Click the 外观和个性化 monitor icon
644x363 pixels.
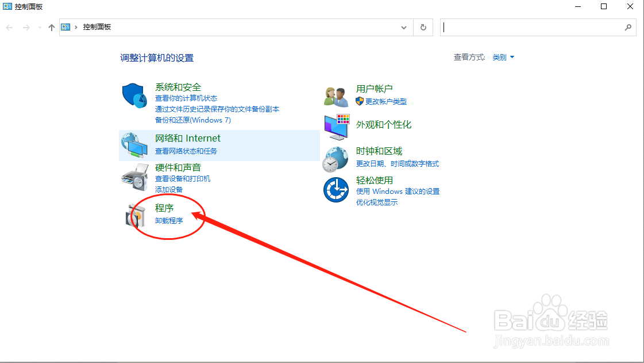(336, 127)
